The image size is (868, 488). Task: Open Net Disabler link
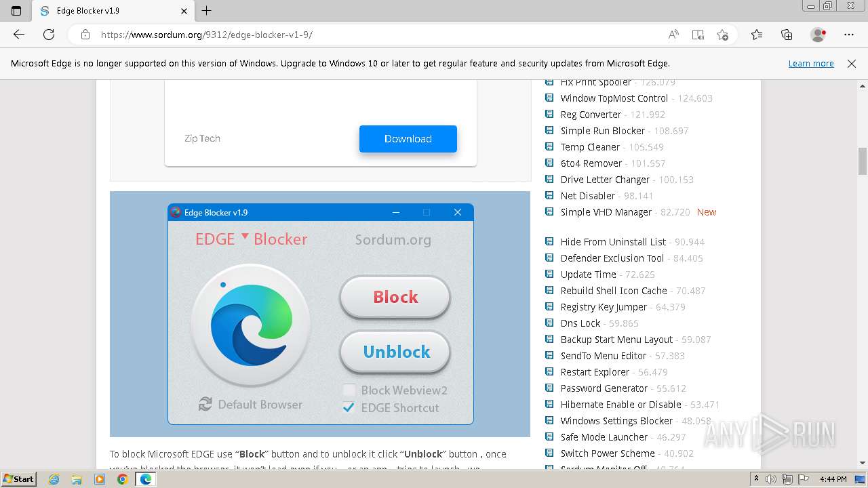[588, 196]
